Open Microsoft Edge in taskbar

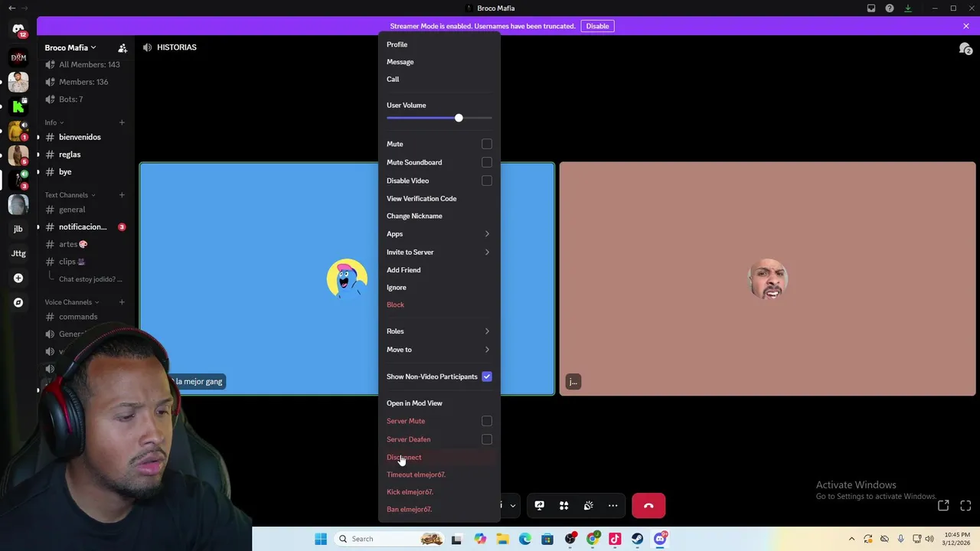point(525,539)
